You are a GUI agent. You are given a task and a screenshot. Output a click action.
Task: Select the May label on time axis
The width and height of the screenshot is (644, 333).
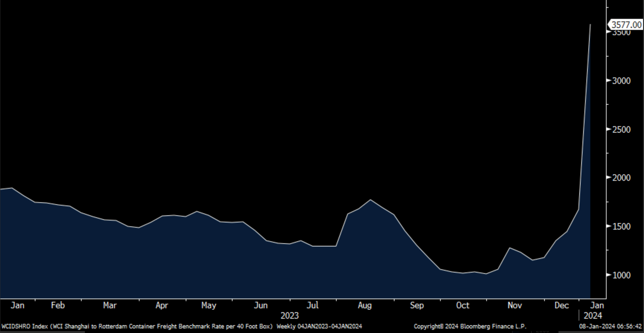(x=208, y=305)
